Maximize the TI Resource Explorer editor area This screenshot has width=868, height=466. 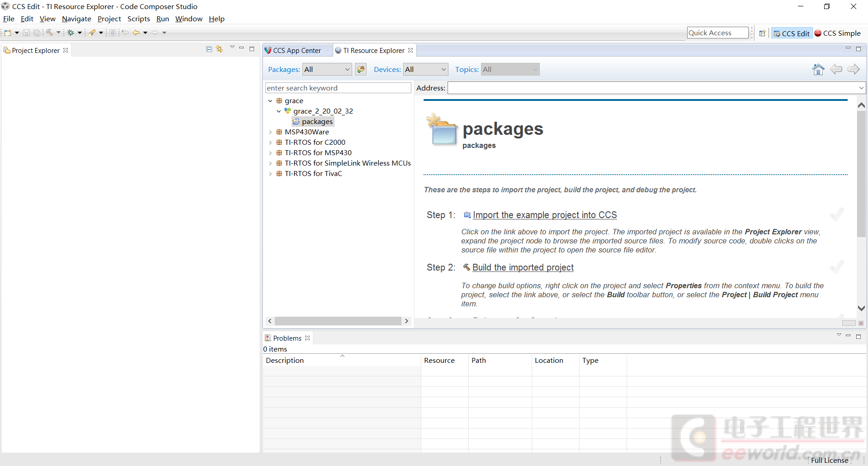pos(859,48)
